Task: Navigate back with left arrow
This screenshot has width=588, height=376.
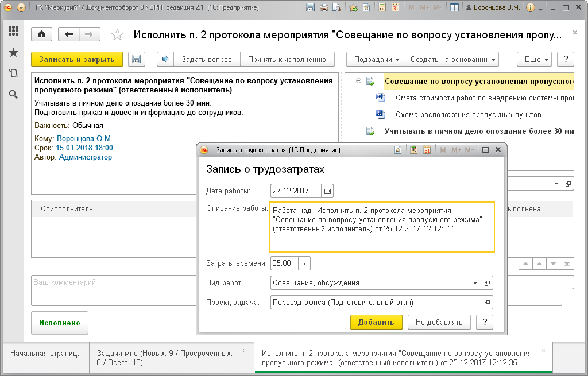Action: tap(69, 34)
